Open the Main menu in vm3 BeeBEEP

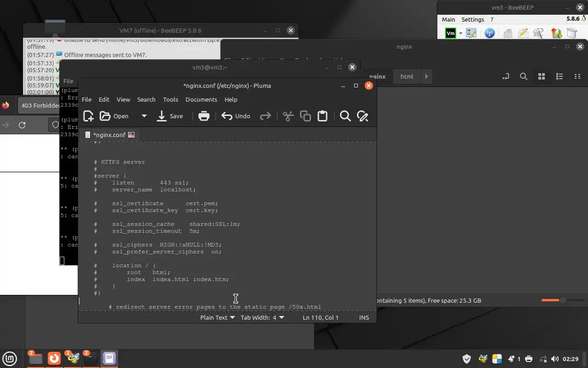tap(448, 19)
